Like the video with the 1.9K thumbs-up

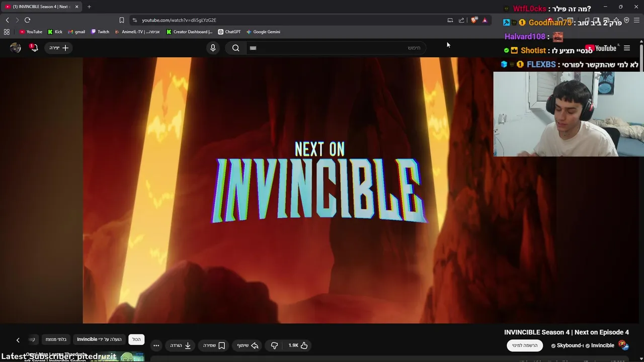pos(298,345)
